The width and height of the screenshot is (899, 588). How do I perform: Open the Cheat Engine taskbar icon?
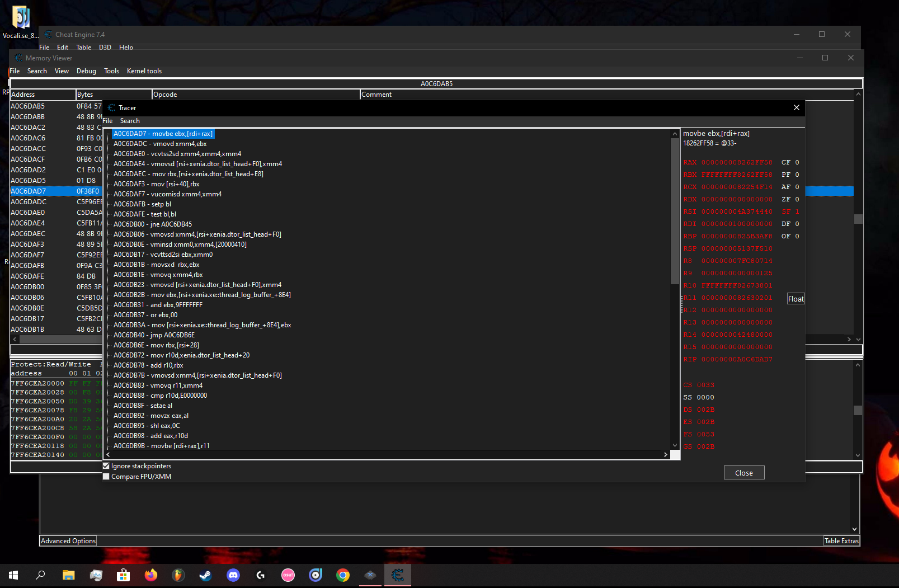398,575
